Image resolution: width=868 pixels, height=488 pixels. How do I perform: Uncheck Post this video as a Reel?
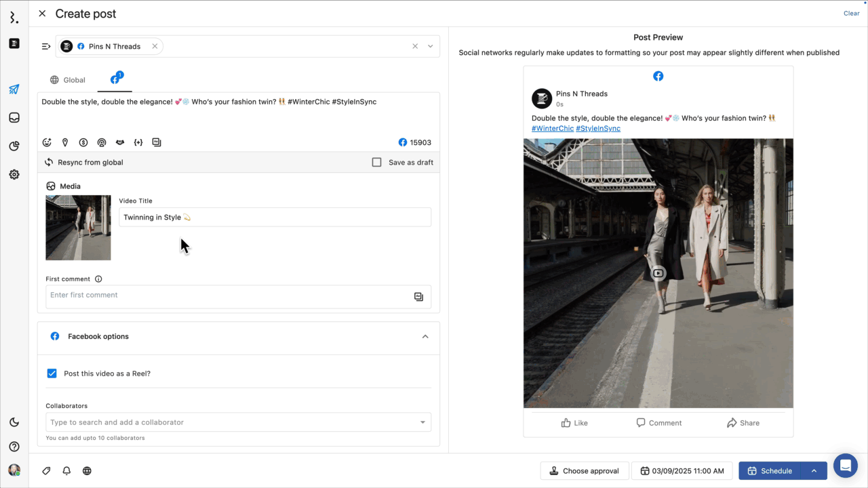click(52, 373)
